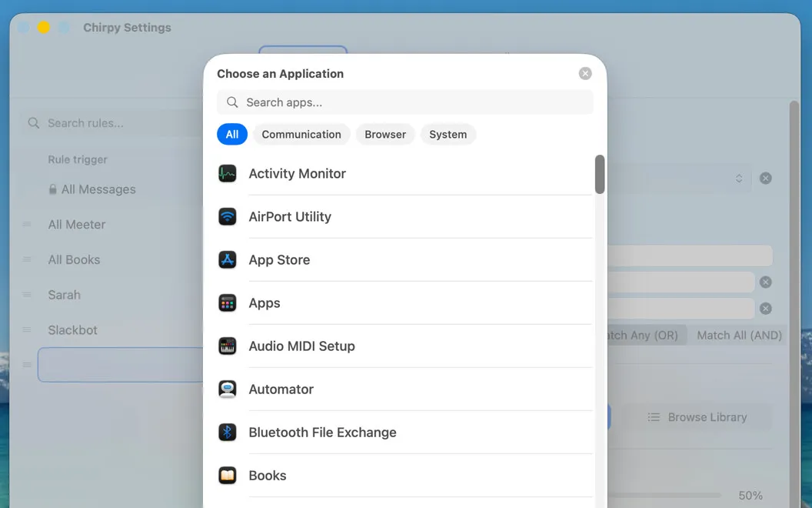Select the All filter pill
The width and height of the screenshot is (812, 508).
click(232, 134)
